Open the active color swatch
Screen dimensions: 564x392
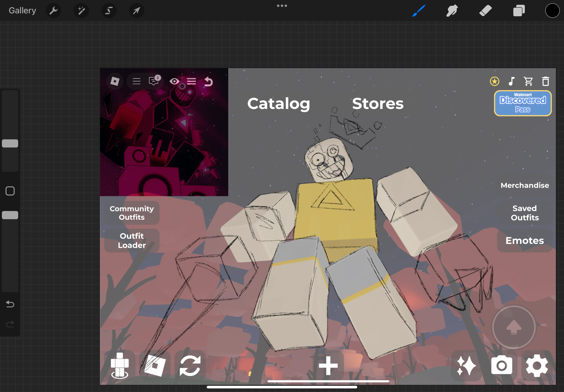click(552, 11)
